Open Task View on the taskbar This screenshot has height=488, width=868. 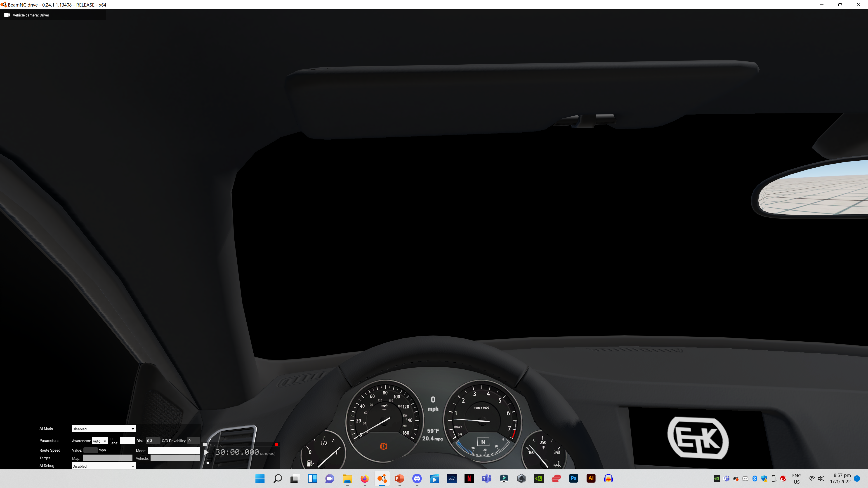pos(295,479)
